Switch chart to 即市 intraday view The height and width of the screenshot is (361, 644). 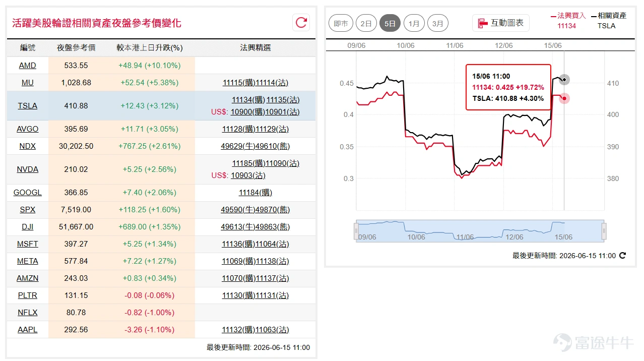[341, 23]
